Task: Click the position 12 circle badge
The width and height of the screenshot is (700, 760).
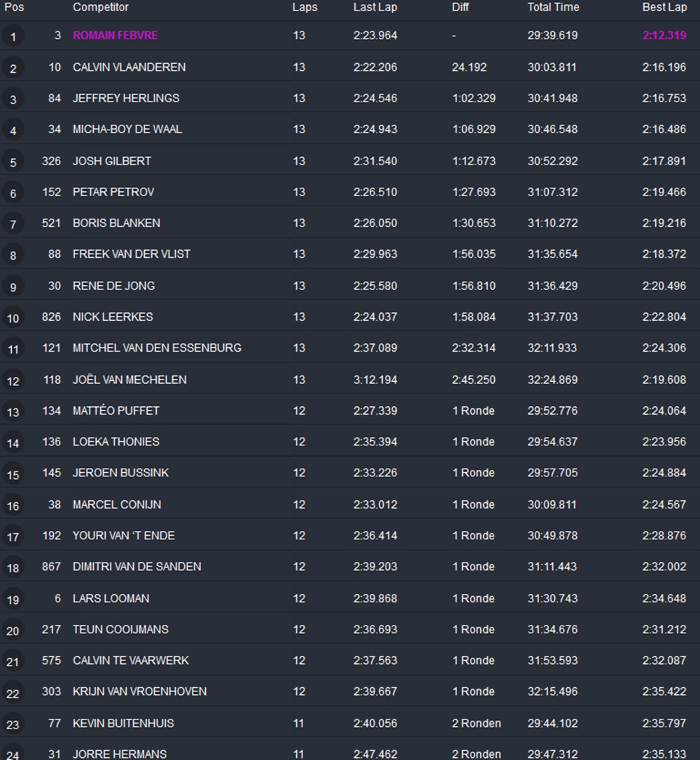Action: point(13,380)
